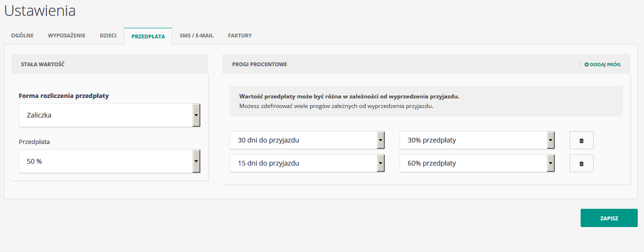Click the prepayment thresholds info notice

click(426, 101)
